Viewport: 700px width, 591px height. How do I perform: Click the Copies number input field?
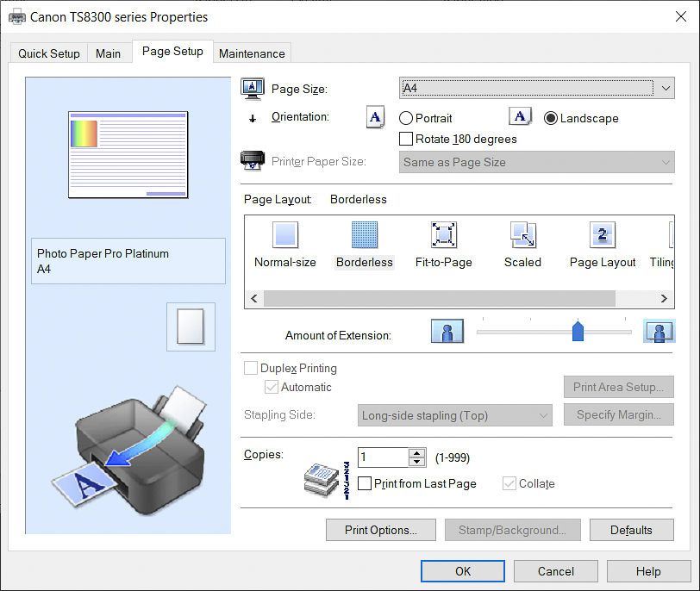[x=383, y=457]
